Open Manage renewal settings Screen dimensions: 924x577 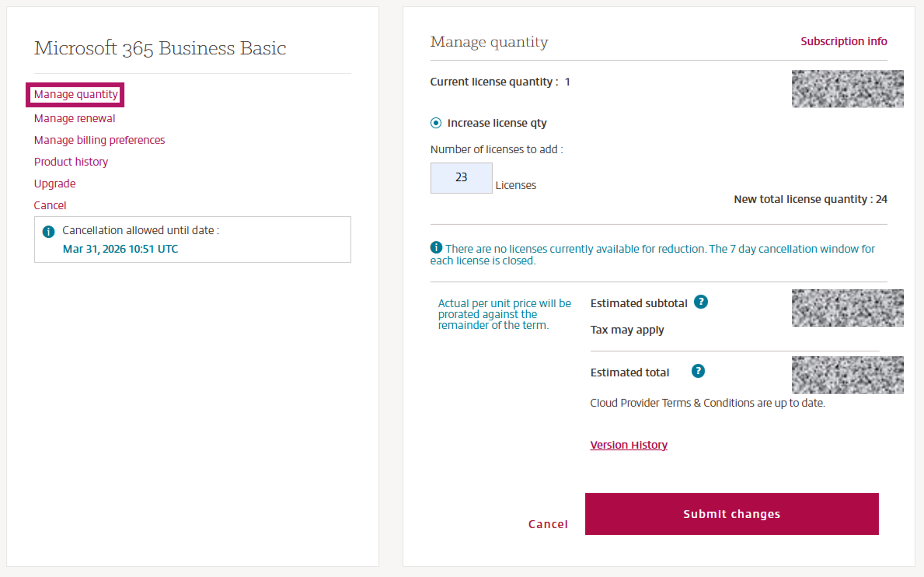[x=74, y=118]
